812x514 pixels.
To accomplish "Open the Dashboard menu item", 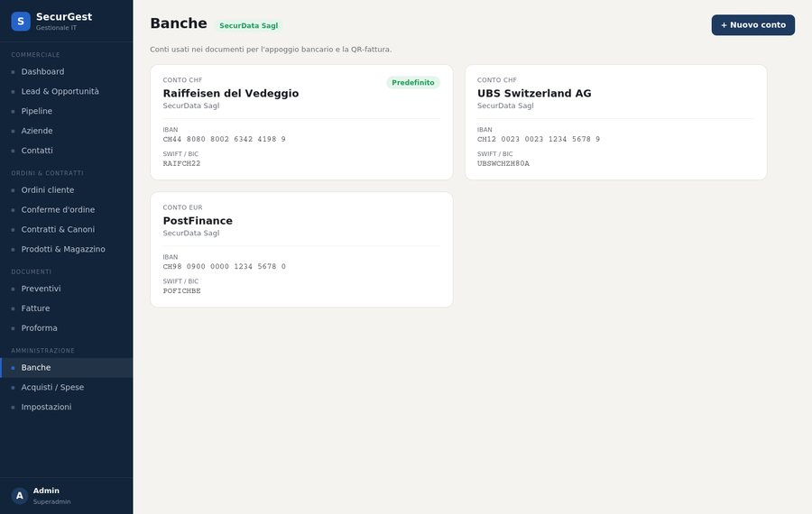I will (66, 71).
